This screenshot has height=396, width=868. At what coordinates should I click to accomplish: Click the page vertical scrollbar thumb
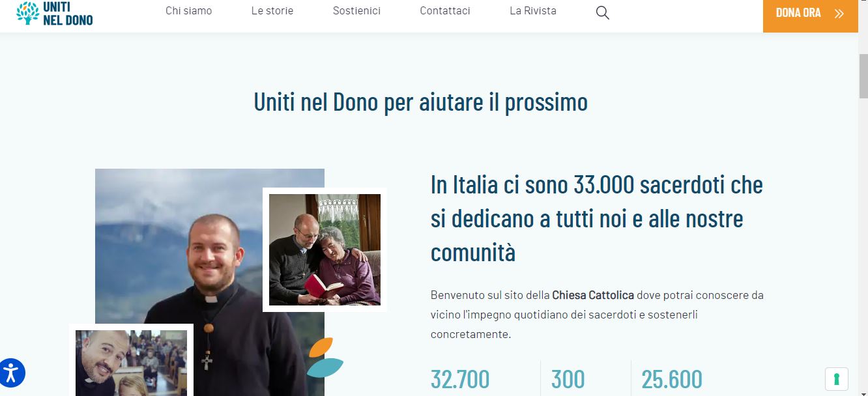tap(863, 76)
